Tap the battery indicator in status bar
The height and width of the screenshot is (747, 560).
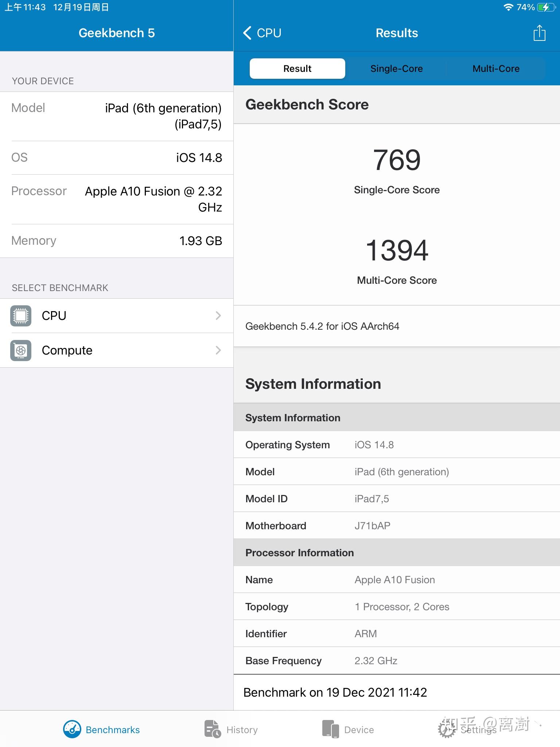click(x=546, y=7)
